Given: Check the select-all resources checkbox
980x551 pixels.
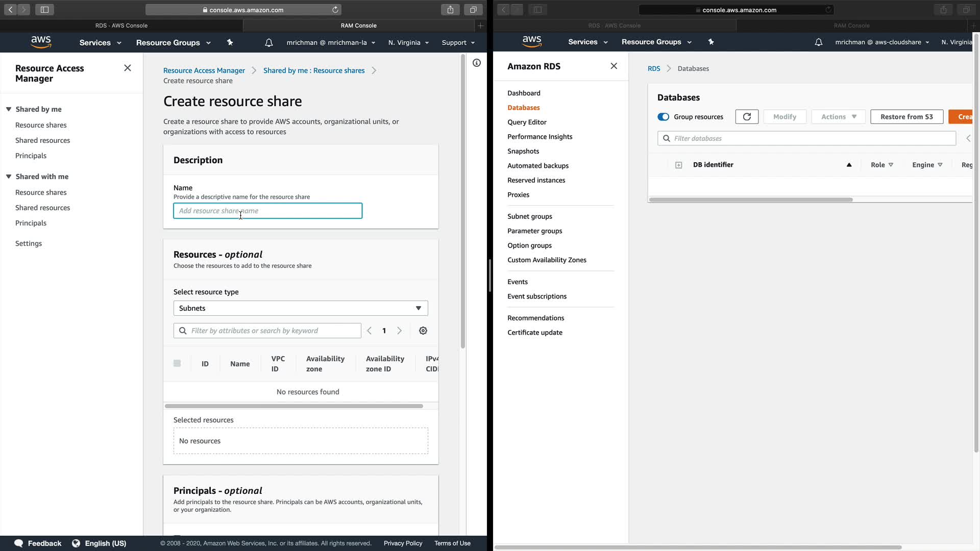Looking at the screenshot, I should [x=177, y=363].
